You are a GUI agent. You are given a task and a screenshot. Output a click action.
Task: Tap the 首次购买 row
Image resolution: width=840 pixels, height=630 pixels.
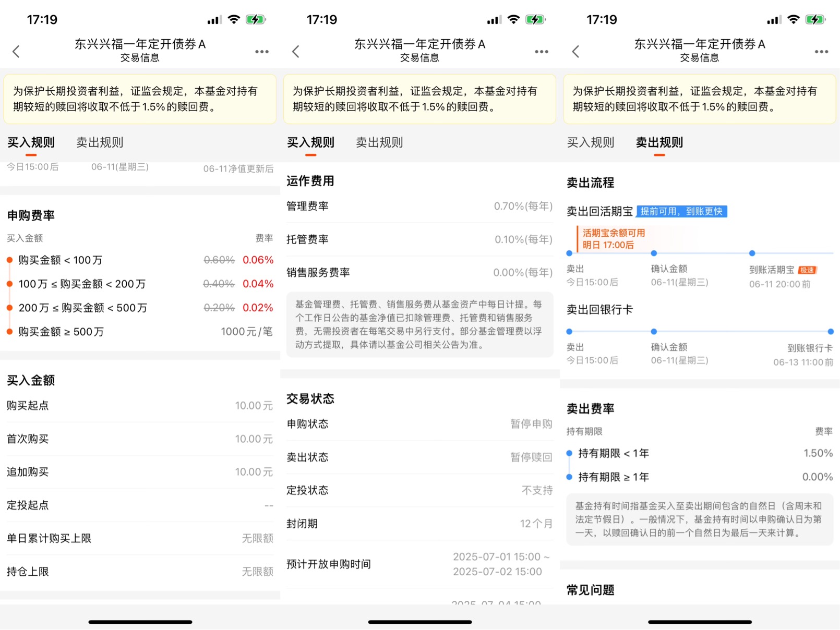click(140, 439)
